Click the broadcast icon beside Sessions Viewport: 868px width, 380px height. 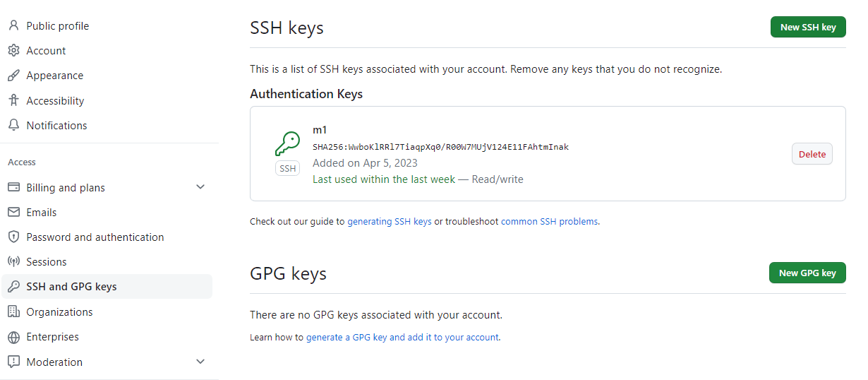coord(13,262)
